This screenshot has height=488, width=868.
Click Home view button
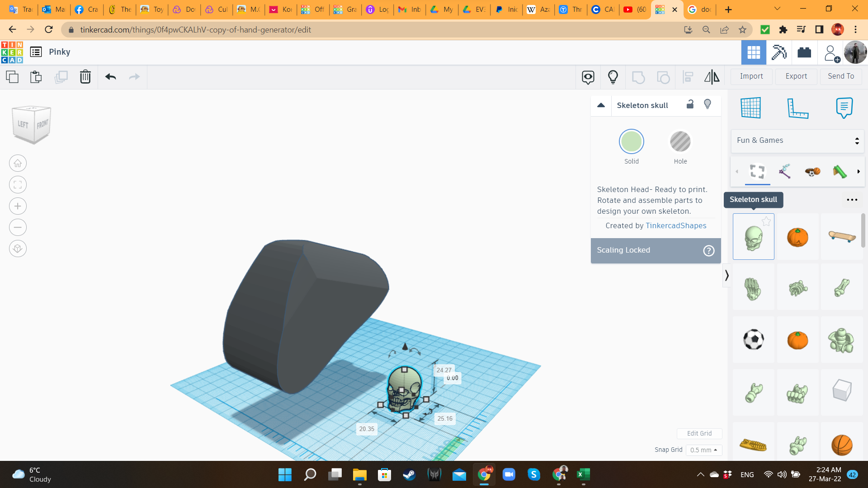pyautogui.click(x=18, y=164)
